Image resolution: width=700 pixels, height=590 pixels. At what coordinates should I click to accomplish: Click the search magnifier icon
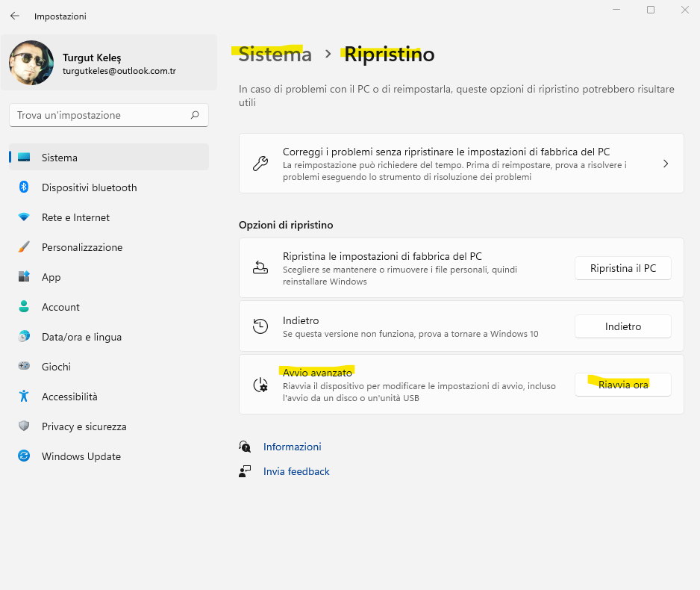click(195, 115)
